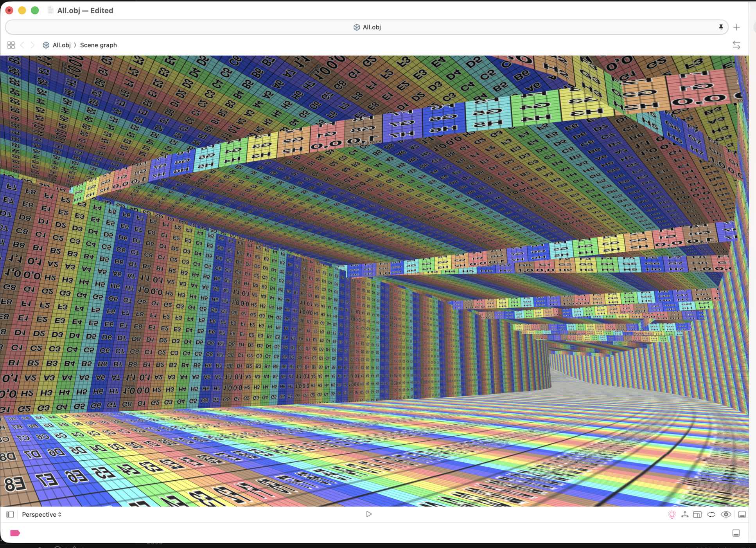Click All.obj in the breadcrumb path
The height and width of the screenshot is (548, 756).
(x=61, y=45)
